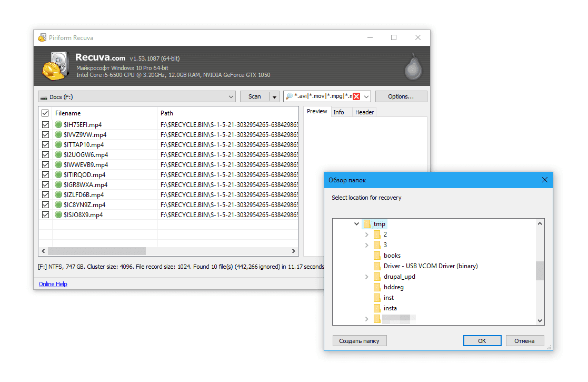Click the magnifier icon in filter box
The height and width of the screenshot is (382, 588).
[289, 96]
